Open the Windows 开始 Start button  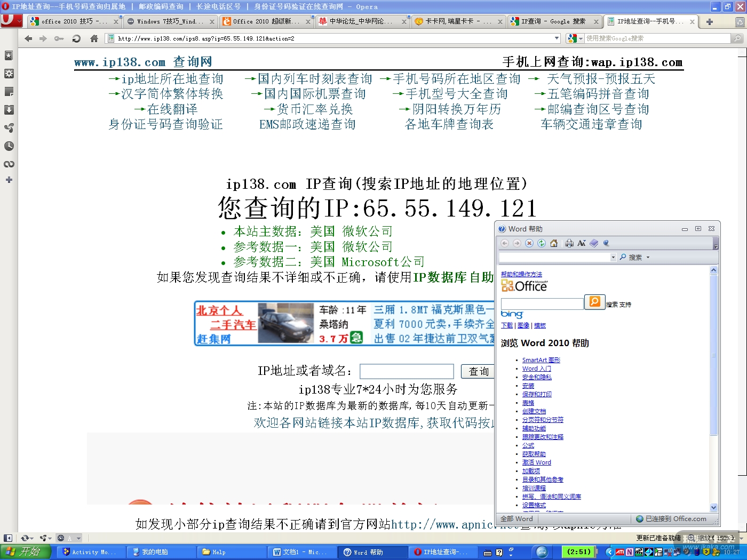coord(25,552)
